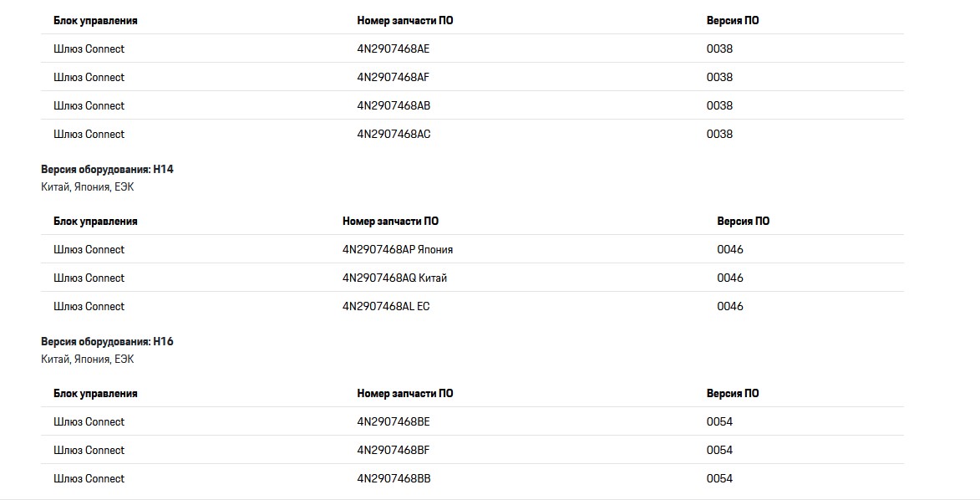Click Версия ПО header in H16 table

point(733,393)
